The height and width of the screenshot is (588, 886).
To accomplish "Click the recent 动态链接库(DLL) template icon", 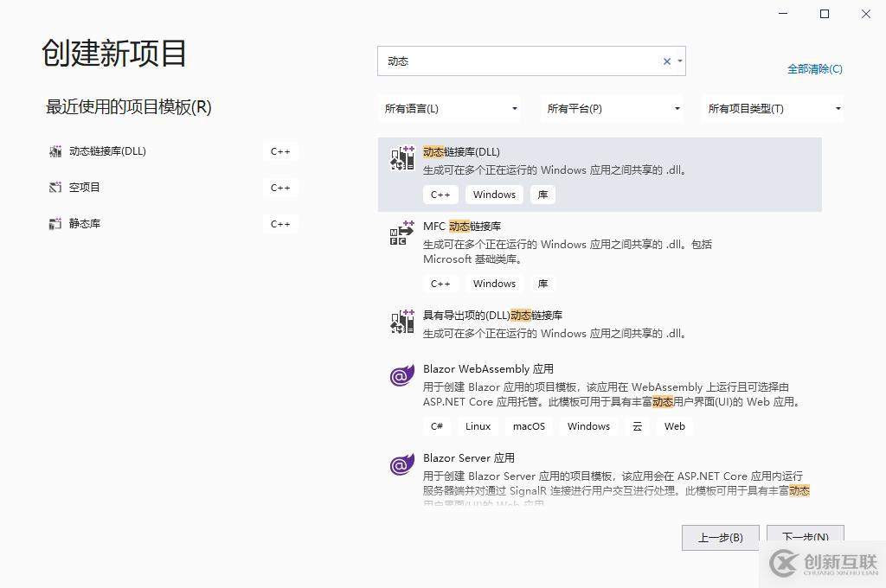I will [x=55, y=151].
